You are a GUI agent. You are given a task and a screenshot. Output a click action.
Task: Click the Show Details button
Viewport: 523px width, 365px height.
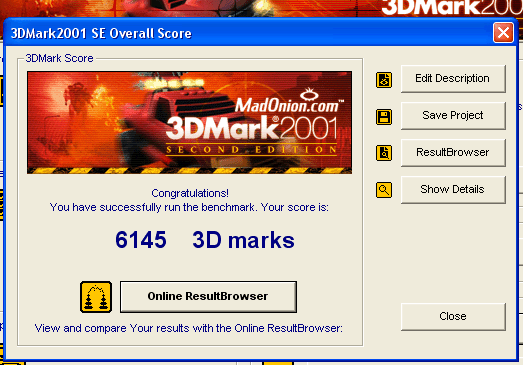coord(453,190)
